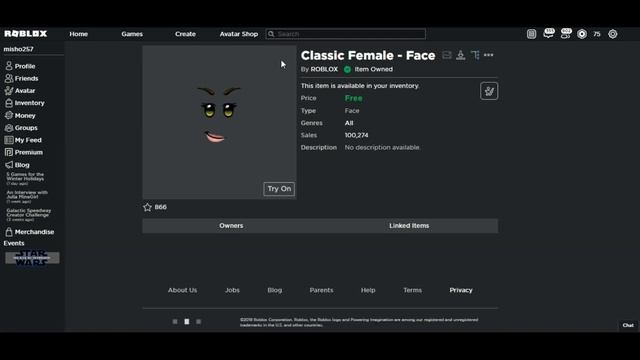
Task: Click the 'Item Owned' status text
Action: click(373, 69)
